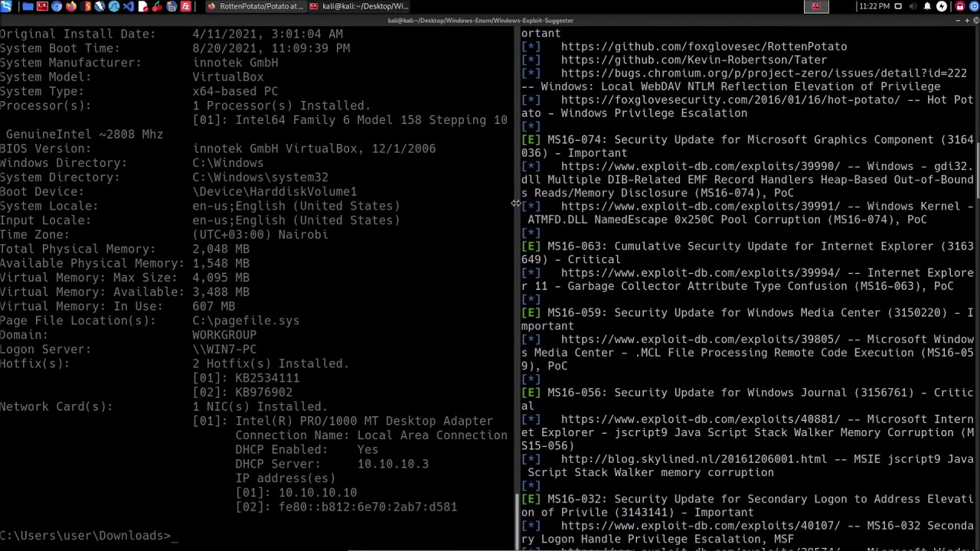980x551 pixels.
Task: Open the 11:22 PM clock panel
Action: pyautogui.click(x=874, y=6)
